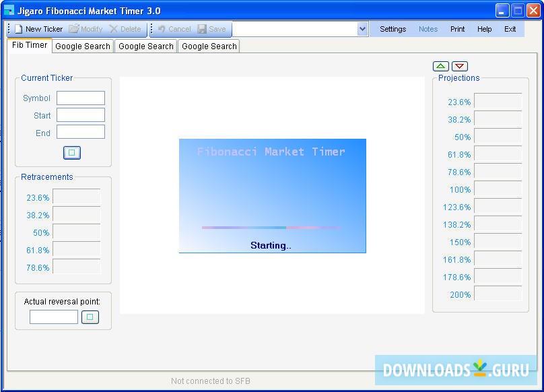Click the 138.2% projection value box
Viewport: 544px width, 392px height.
tap(498, 224)
